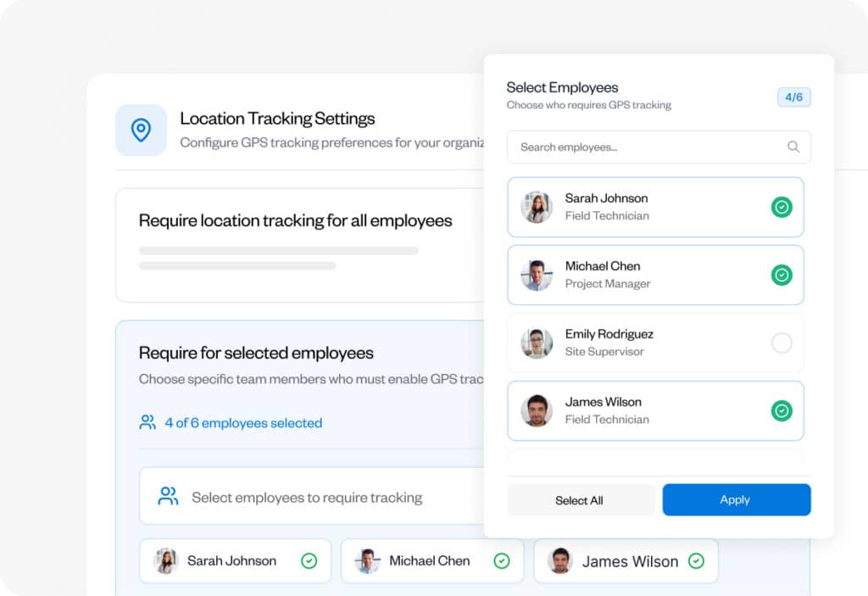Remove the Sarah Johnson chip checkmark
The width and height of the screenshot is (868, 596).
[309, 560]
